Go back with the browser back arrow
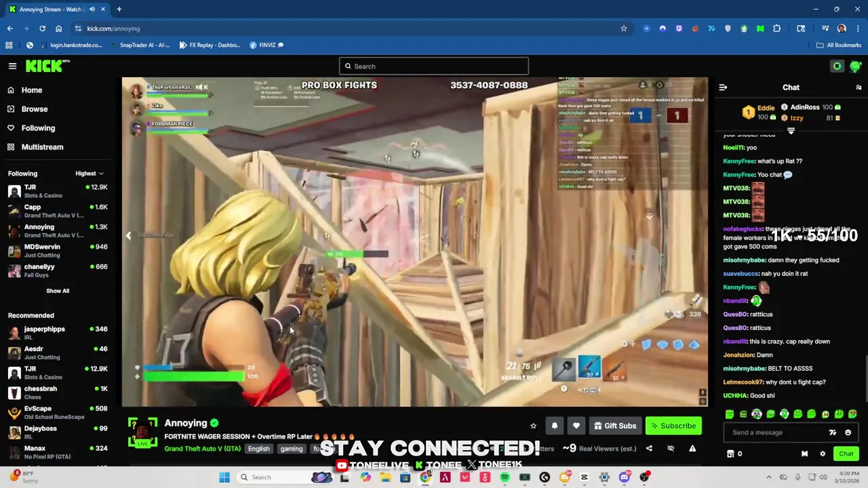 click(x=10, y=28)
